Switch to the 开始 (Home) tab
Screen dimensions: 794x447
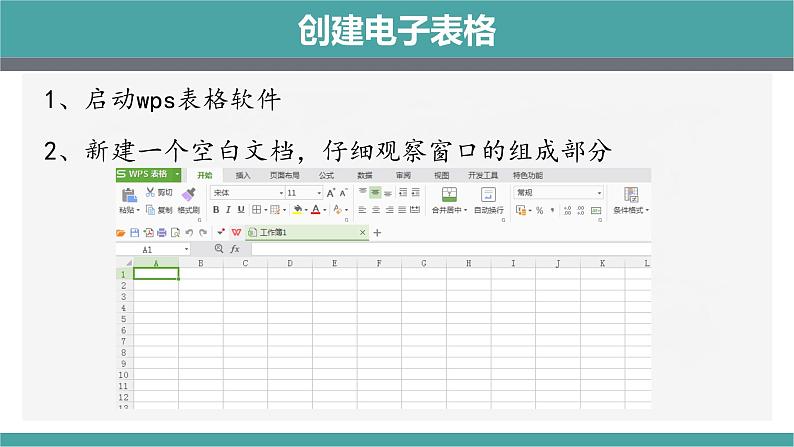point(205,175)
